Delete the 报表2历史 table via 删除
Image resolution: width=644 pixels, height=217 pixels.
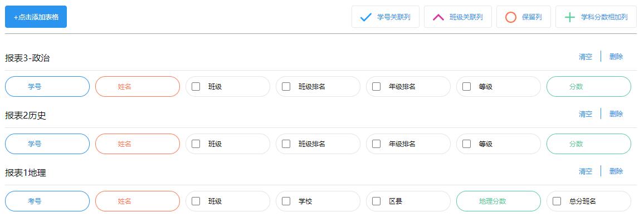pyautogui.click(x=616, y=114)
